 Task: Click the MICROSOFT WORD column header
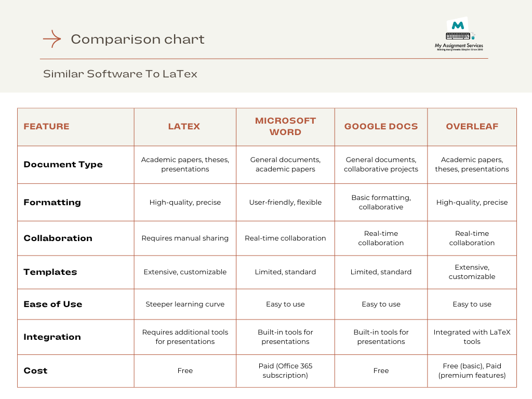(x=285, y=127)
